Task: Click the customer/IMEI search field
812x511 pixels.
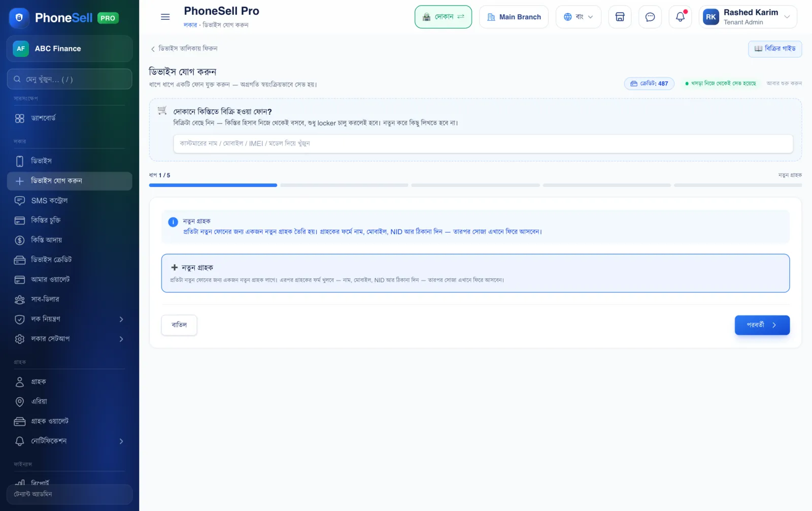Action: click(483, 144)
